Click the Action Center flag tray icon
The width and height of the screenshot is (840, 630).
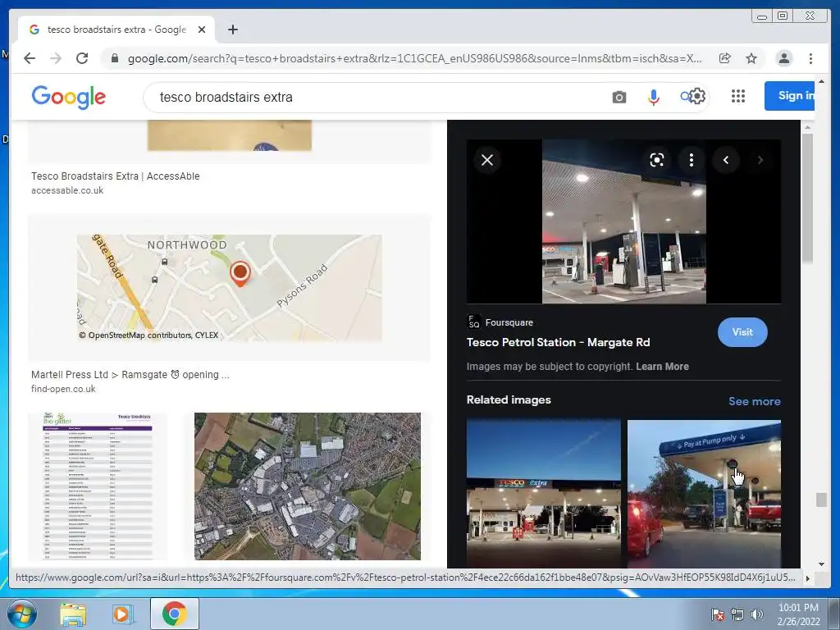[718, 614]
